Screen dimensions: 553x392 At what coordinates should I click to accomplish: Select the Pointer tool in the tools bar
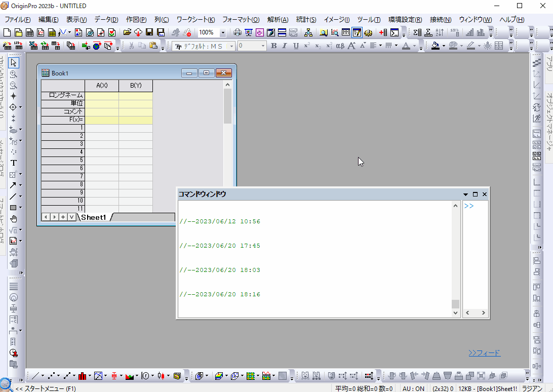click(x=13, y=63)
